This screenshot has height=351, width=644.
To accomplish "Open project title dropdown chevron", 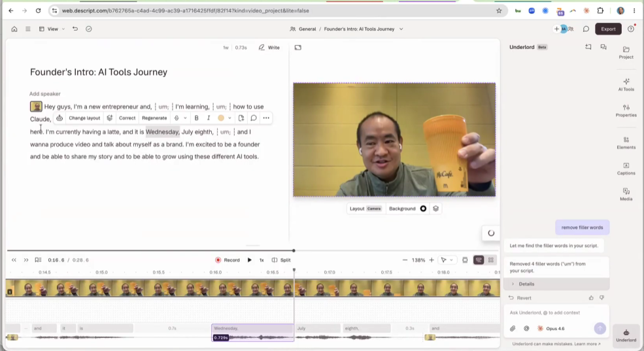I will [x=401, y=29].
